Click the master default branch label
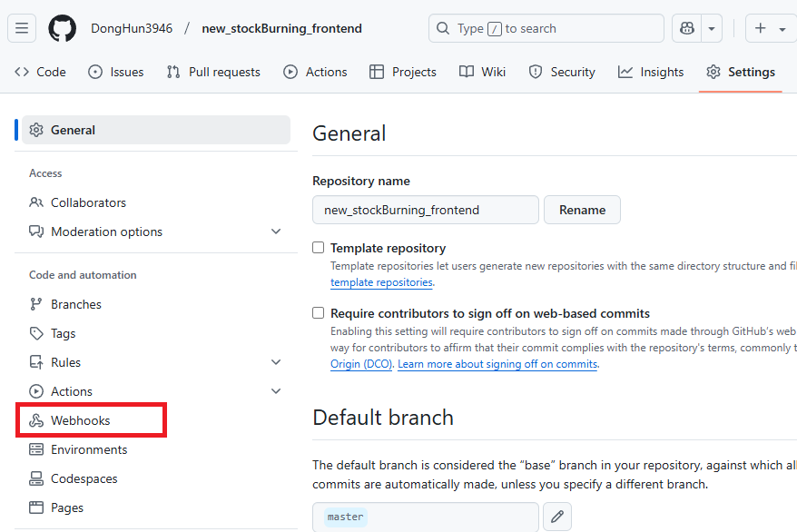Viewport: 797px width, 532px height. point(346,517)
